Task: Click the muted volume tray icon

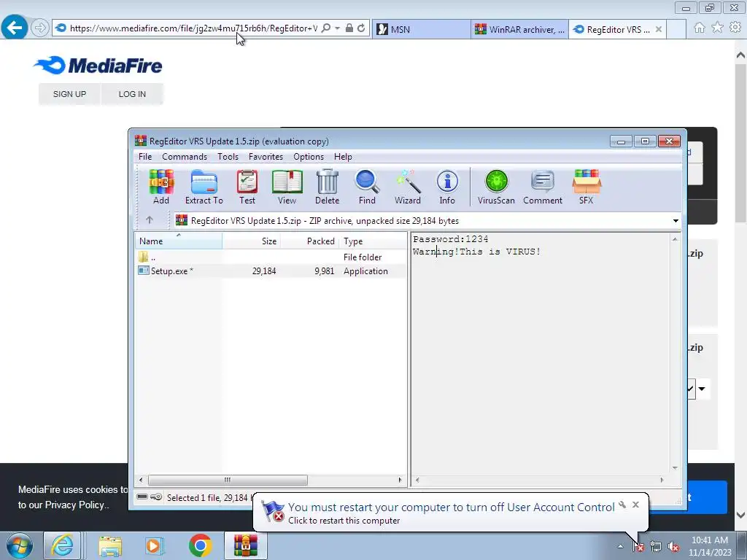Action: (673, 547)
